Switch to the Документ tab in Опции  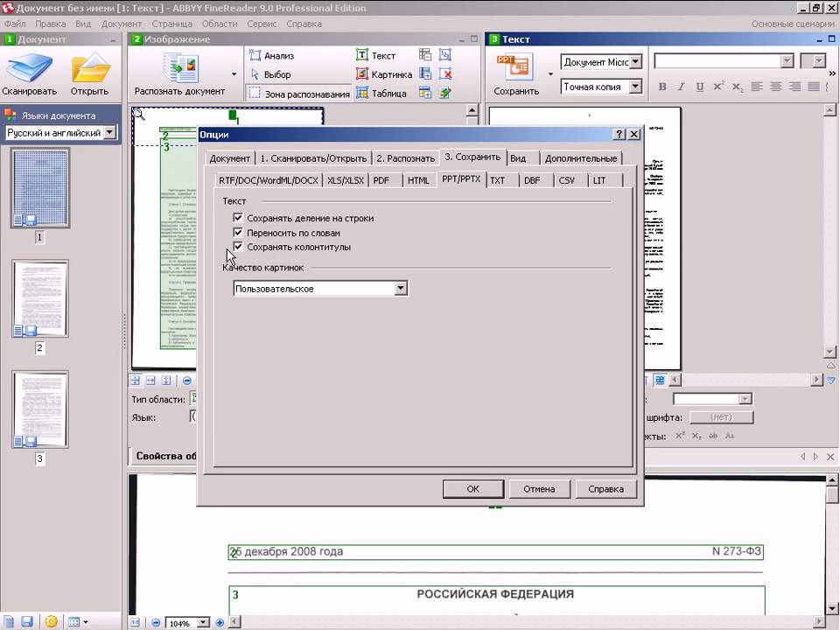(x=230, y=158)
